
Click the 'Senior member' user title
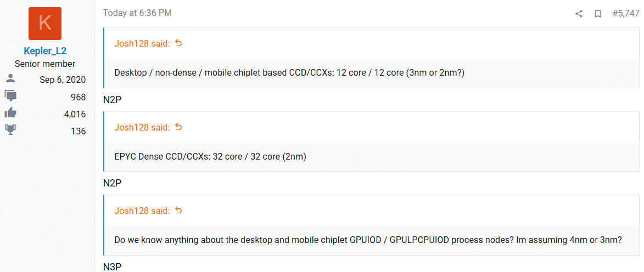(x=45, y=64)
